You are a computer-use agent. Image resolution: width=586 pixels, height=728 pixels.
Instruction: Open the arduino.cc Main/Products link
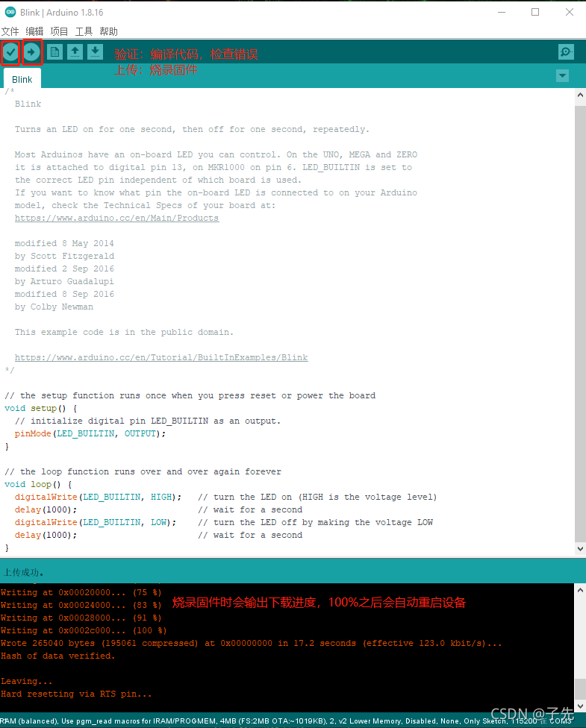[x=116, y=218]
